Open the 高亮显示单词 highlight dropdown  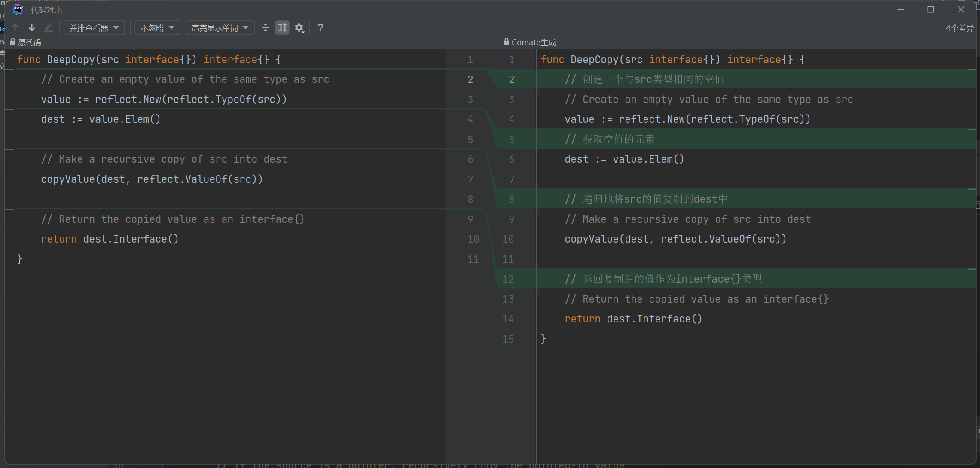(220, 28)
